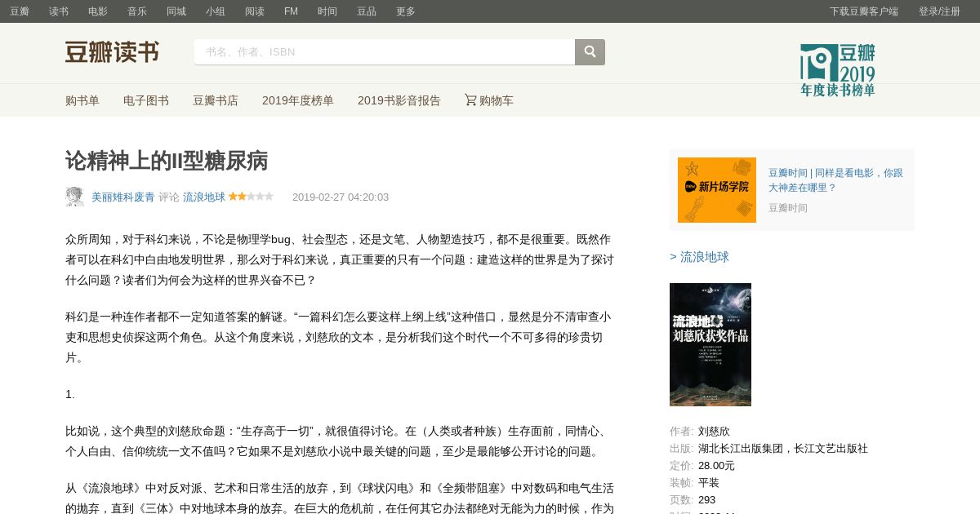Image resolution: width=980 pixels, height=514 pixels.
Task: Click the search magnifier button
Action: (590, 52)
